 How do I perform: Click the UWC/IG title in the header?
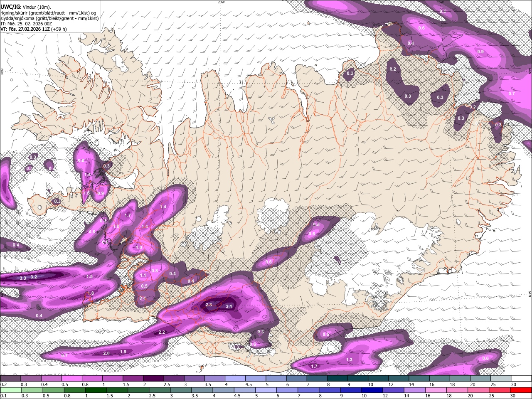pyautogui.click(x=10, y=7)
